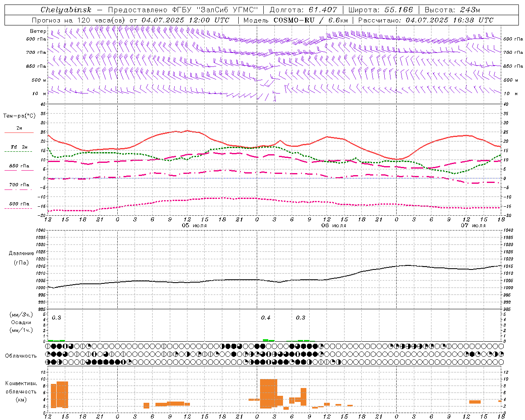The image size is (525, 420).
Task: Click the '700 гПа' temperature legend entry
Action: point(19,185)
